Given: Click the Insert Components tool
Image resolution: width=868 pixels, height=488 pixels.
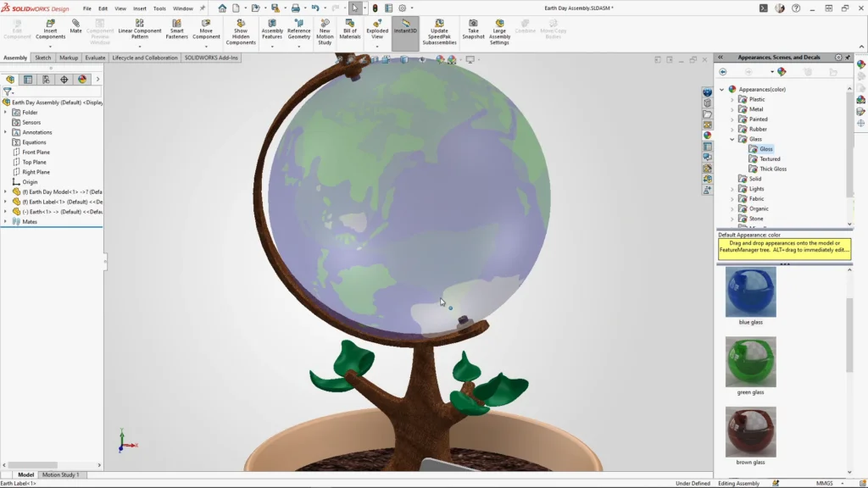Looking at the screenshot, I should pyautogui.click(x=50, y=30).
